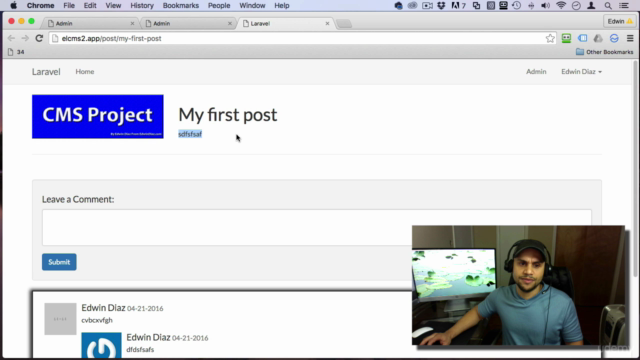640x360 pixels.
Task: Open the Other Bookmarks folder
Action: pyautogui.click(x=604, y=52)
